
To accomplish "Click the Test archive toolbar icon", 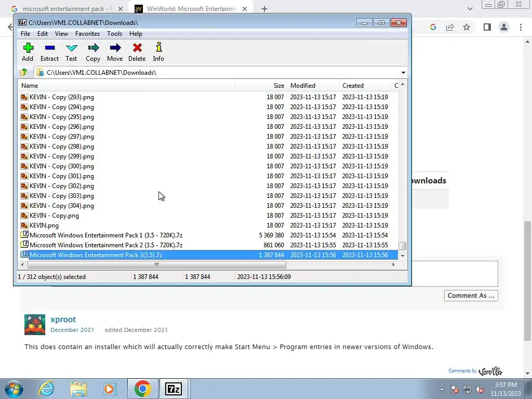I will click(71, 52).
